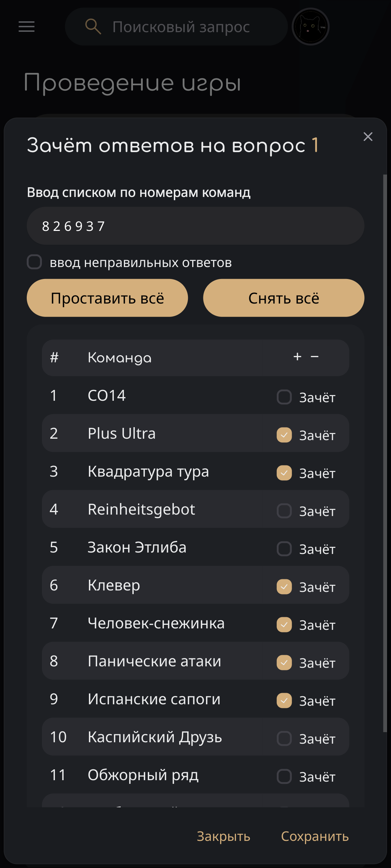
Task: Enable the 'ввод неправильных ответов' checkbox
Action: 35,262
